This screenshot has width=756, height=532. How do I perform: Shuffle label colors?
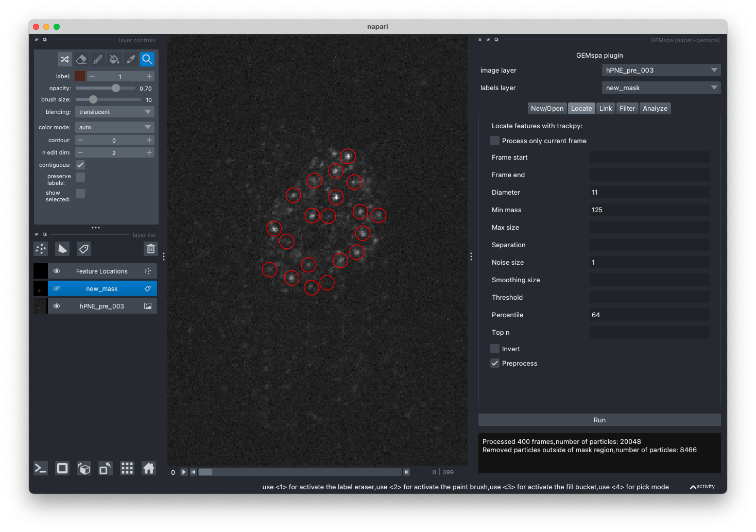[65, 59]
